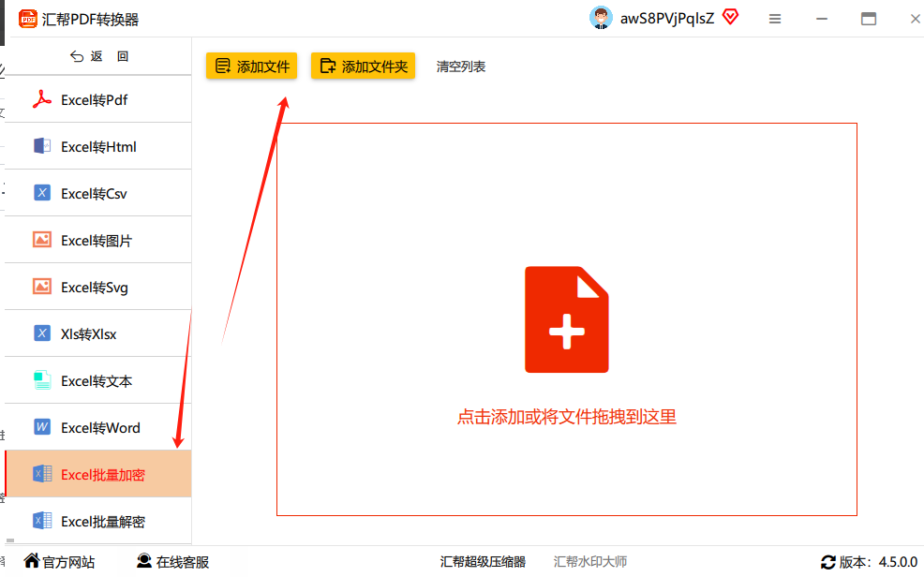Go back with the 返回 label
This screenshot has width=924, height=577.
point(110,56)
